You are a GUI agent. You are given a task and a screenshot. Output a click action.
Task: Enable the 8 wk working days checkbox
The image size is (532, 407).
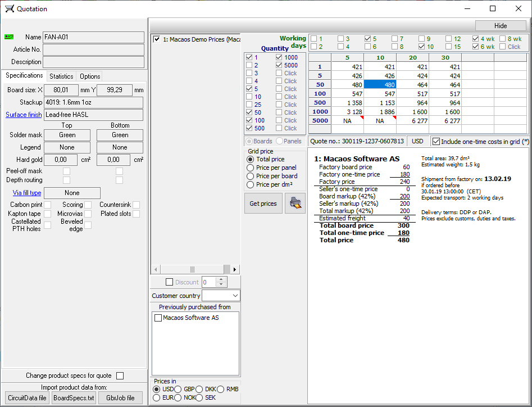(x=502, y=39)
